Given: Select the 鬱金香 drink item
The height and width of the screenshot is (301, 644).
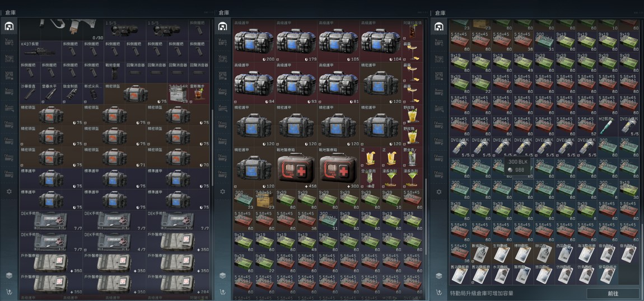Looking at the screenshot, I should click(412, 158).
